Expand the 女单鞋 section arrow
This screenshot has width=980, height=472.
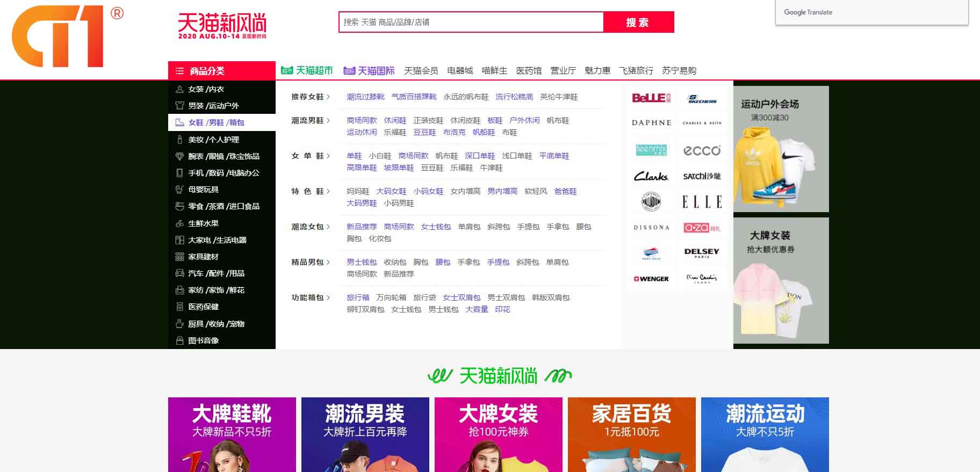click(x=328, y=156)
